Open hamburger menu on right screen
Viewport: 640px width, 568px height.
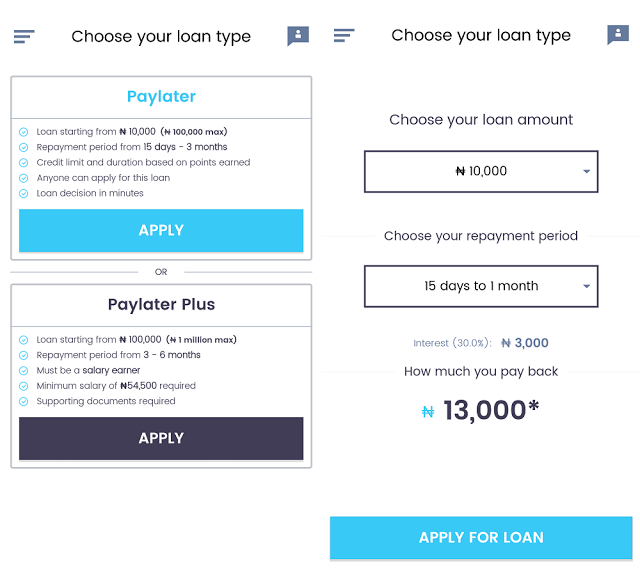(344, 36)
